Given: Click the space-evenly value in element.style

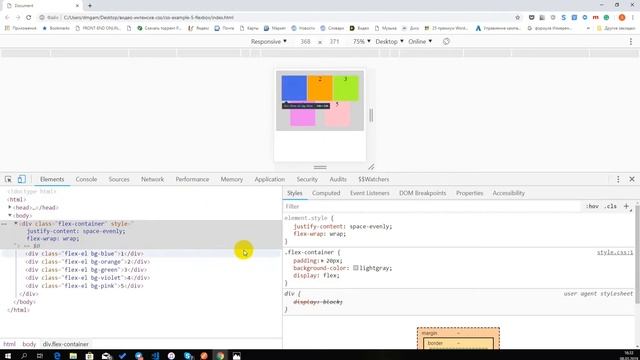Looking at the screenshot, I should point(370,227).
